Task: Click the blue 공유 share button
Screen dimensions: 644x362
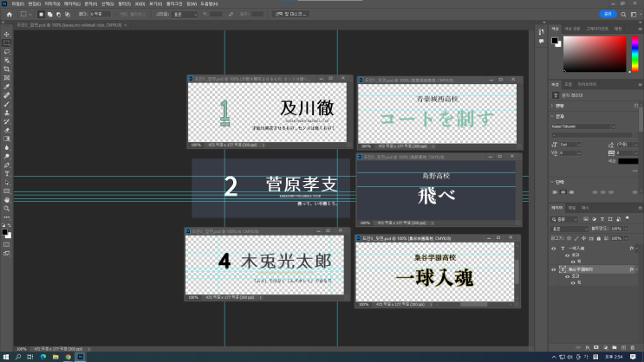Action: pyautogui.click(x=608, y=14)
